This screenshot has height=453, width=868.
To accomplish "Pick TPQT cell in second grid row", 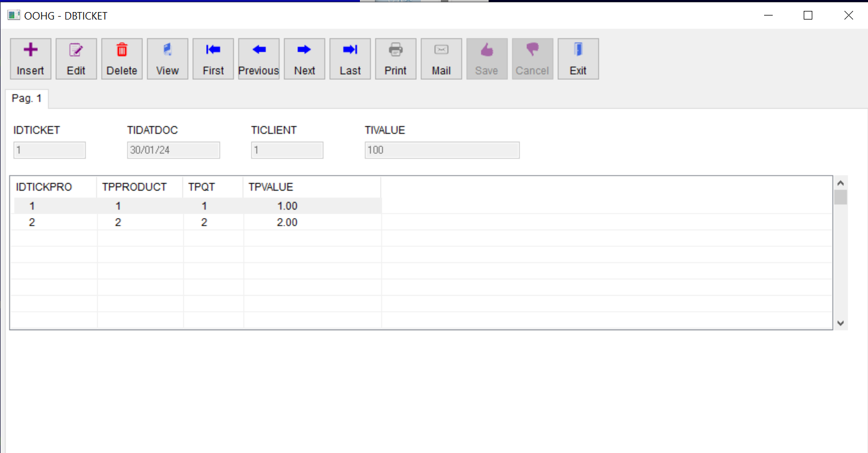I will (x=214, y=222).
